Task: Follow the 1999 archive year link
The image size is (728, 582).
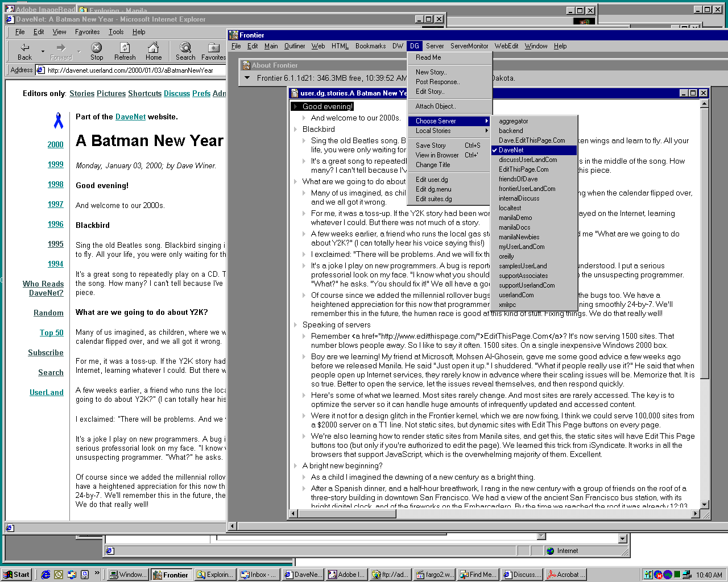Action: [x=56, y=164]
